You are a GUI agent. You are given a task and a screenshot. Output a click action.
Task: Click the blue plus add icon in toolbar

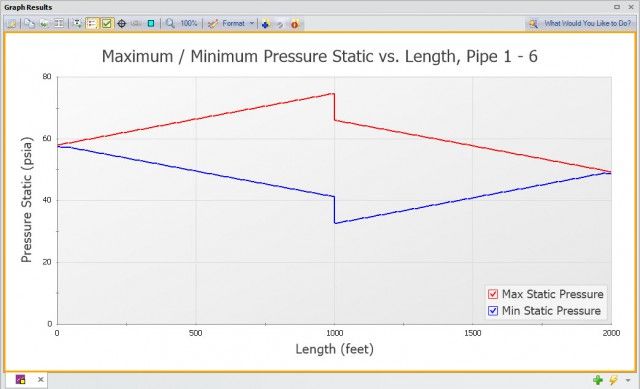(x=266, y=24)
